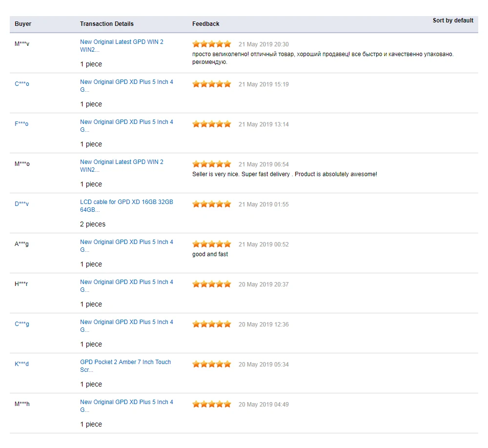This screenshot has width=488, height=448.
Task: Open buyer C***o's profile link
Action: (22, 84)
